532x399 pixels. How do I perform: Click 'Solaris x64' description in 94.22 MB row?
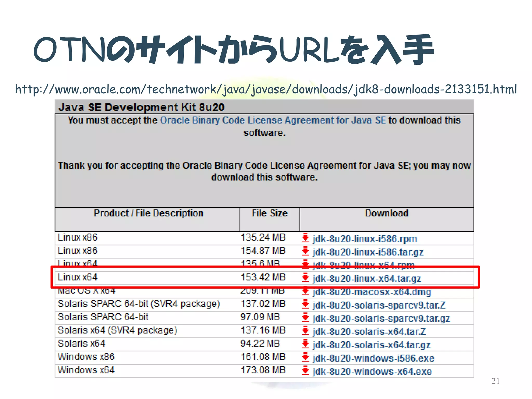(81, 343)
